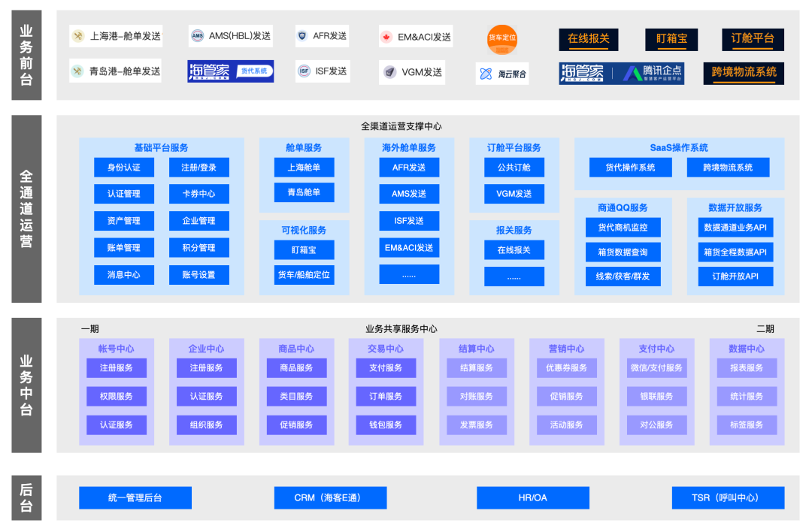The image size is (812, 532).
Task: Select 账号设置 under 基础平台服务
Action: click(x=198, y=275)
